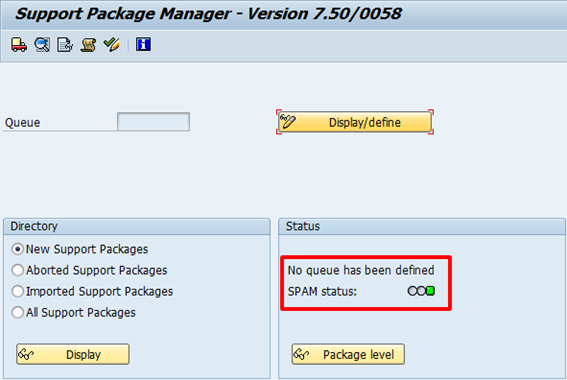Click the parchment scroll toolbar icon
The width and height of the screenshot is (567, 380).
88,45
